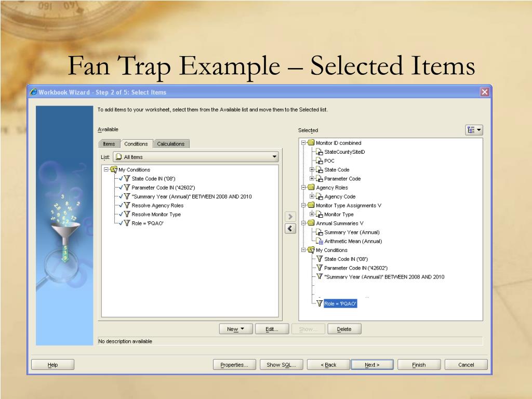Open Help for the wizard
Screen dimensions: 532x399
52,365
